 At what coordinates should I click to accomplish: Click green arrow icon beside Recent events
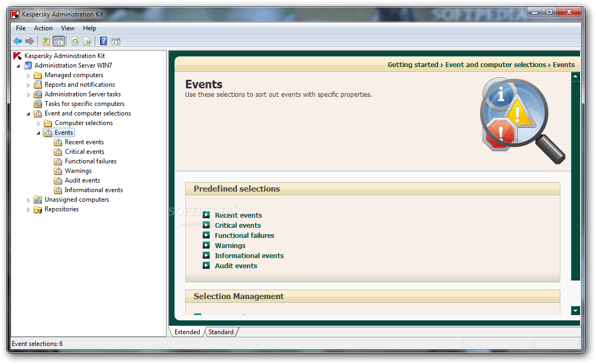(x=206, y=215)
